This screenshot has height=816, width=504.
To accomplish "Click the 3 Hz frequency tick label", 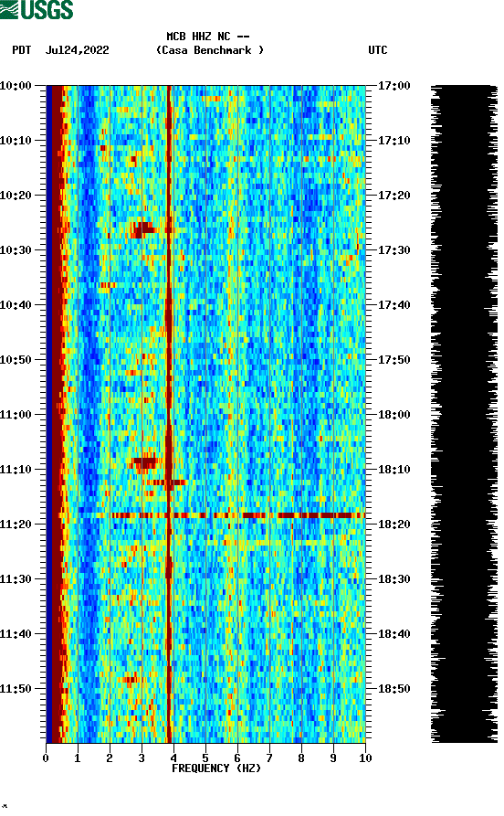I will (142, 758).
